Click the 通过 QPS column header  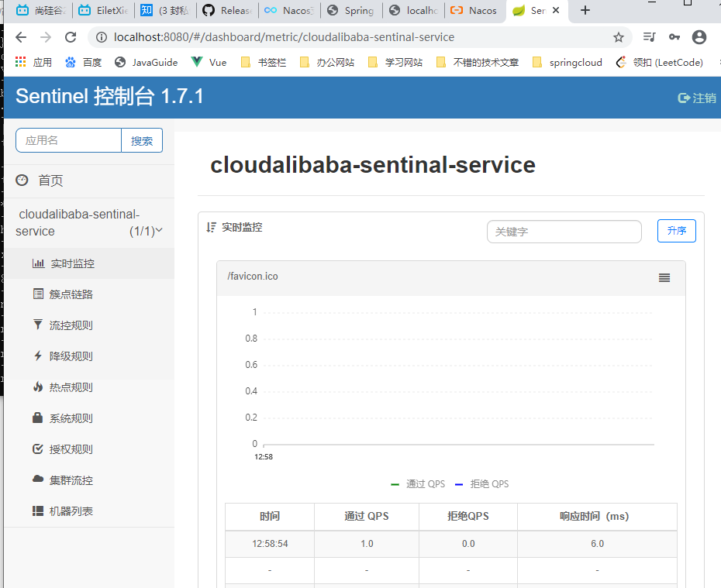(367, 516)
